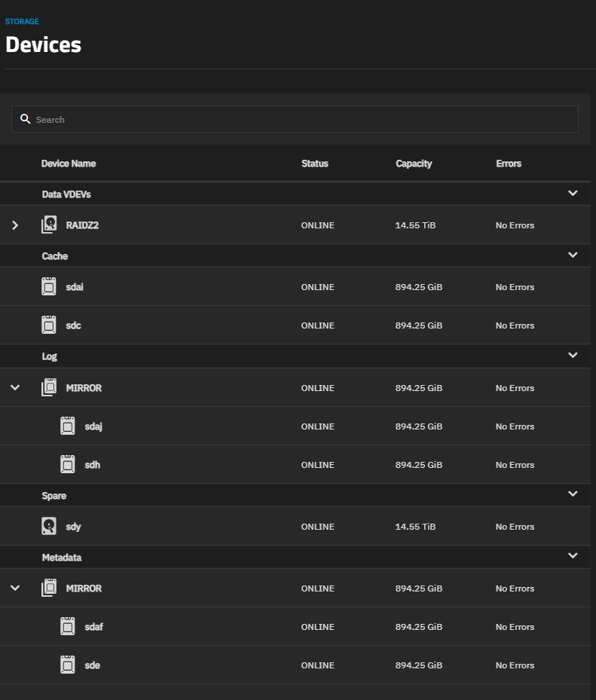Click the sdy spare hard disk icon
Viewport: 596px width, 700px height.
pyautogui.click(x=49, y=527)
